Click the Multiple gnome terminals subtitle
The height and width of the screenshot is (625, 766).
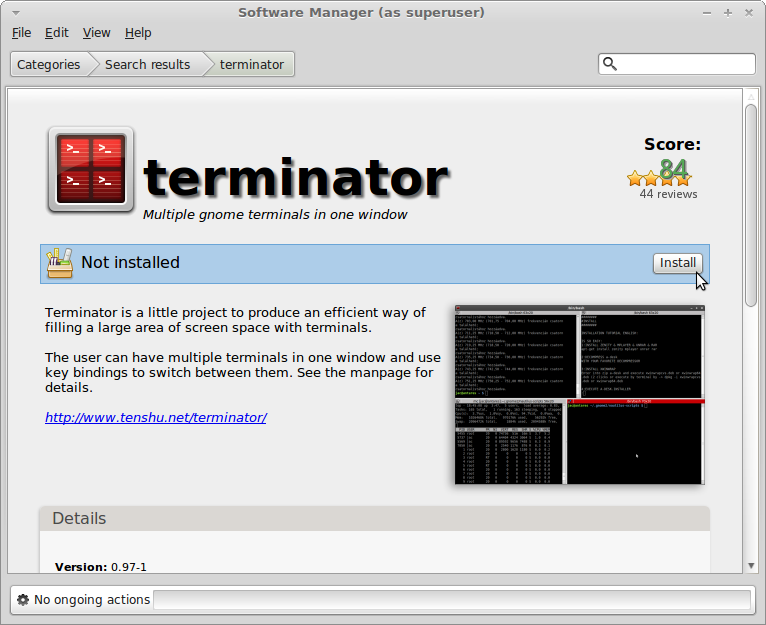point(275,215)
